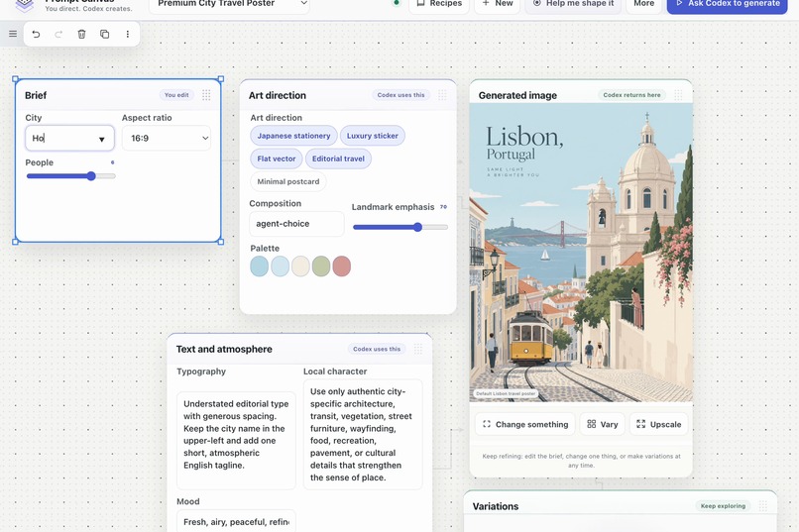Click the 'Default Lisbon travel poster' caption

tap(506, 393)
